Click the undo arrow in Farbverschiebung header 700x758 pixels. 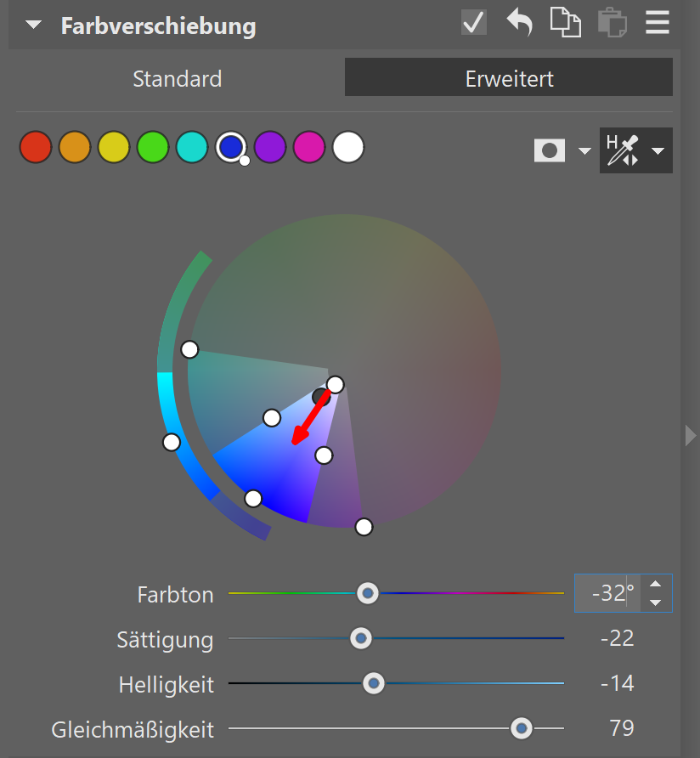pyautogui.click(x=519, y=23)
